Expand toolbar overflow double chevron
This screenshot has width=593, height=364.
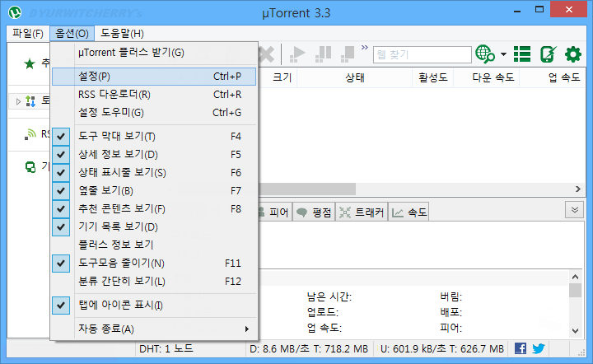point(365,48)
